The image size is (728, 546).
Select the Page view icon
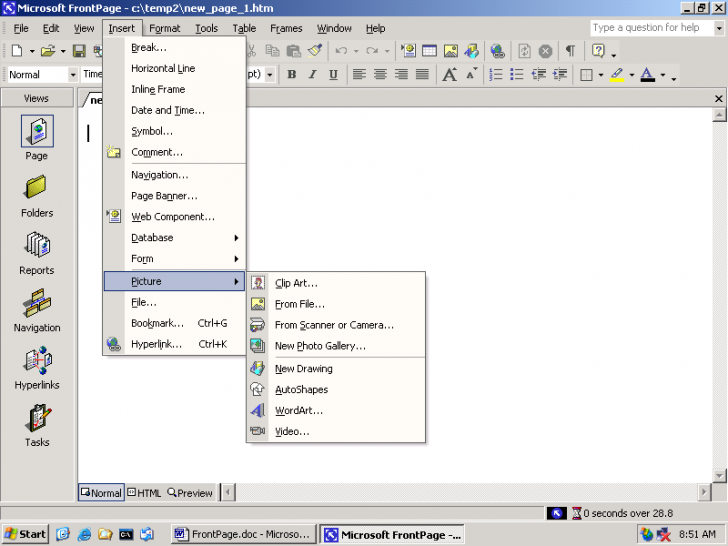(x=37, y=138)
